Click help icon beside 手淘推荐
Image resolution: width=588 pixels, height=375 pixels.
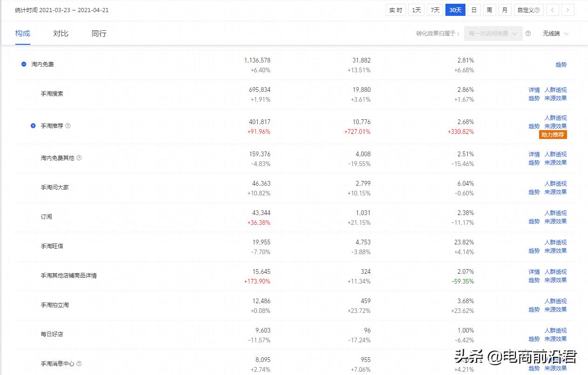(x=68, y=126)
